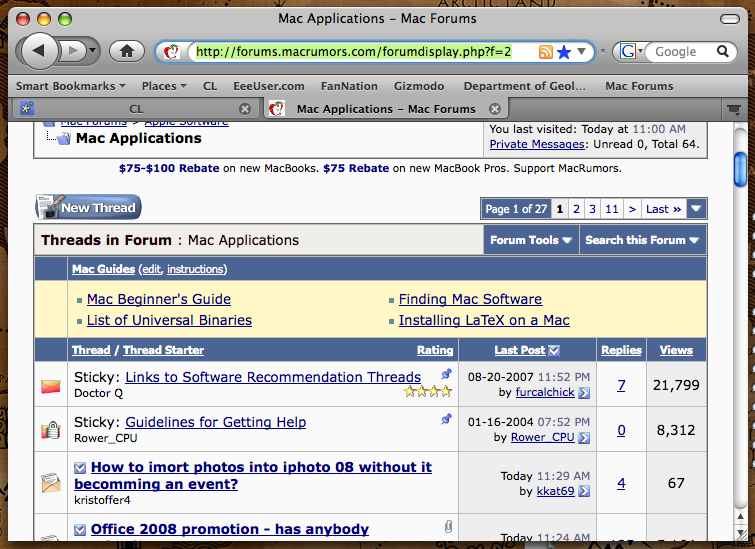Click the page vertical scrollbar thumb

coord(740,169)
